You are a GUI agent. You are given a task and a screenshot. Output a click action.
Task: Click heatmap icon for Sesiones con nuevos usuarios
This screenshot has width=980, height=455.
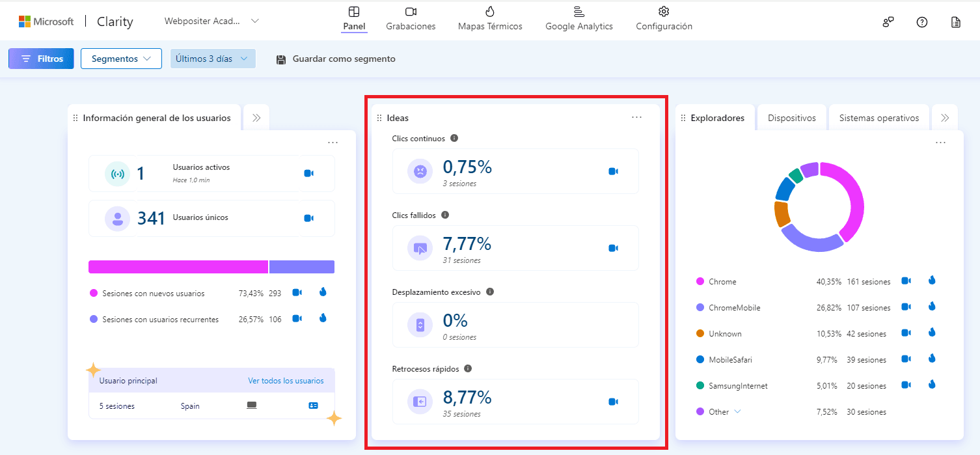[x=323, y=292]
